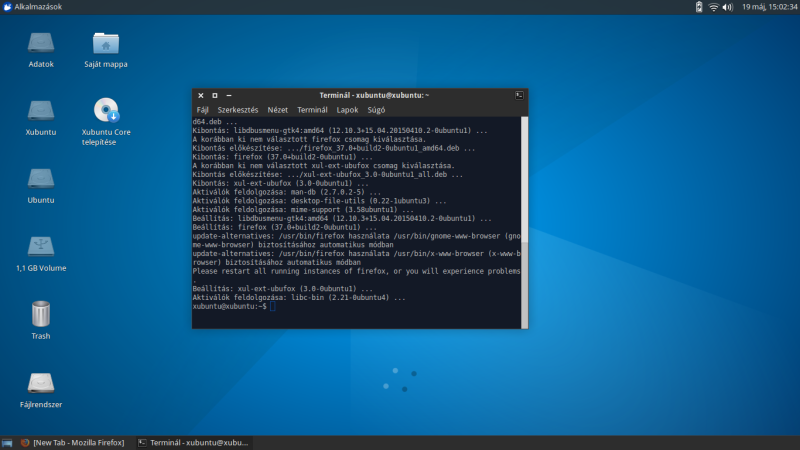800x450 pixels.
Task: Open the Lapok menu in Terminal
Action: pyautogui.click(x=347, y=110)
